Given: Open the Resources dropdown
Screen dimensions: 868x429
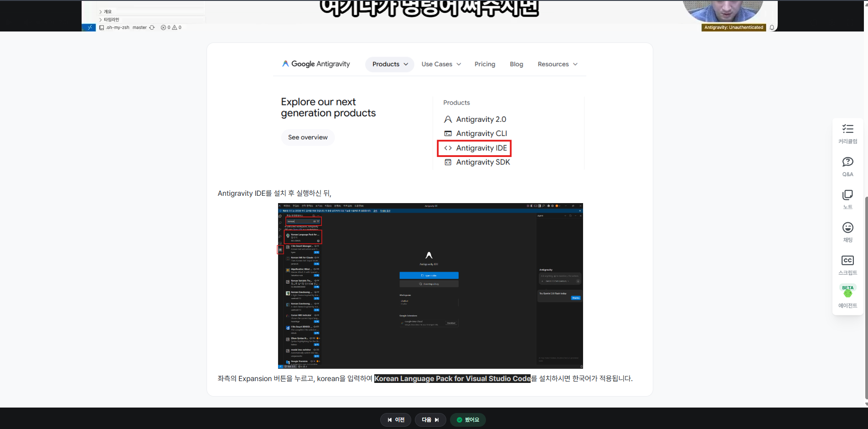Looking at the screenshot, I should 558,64.
